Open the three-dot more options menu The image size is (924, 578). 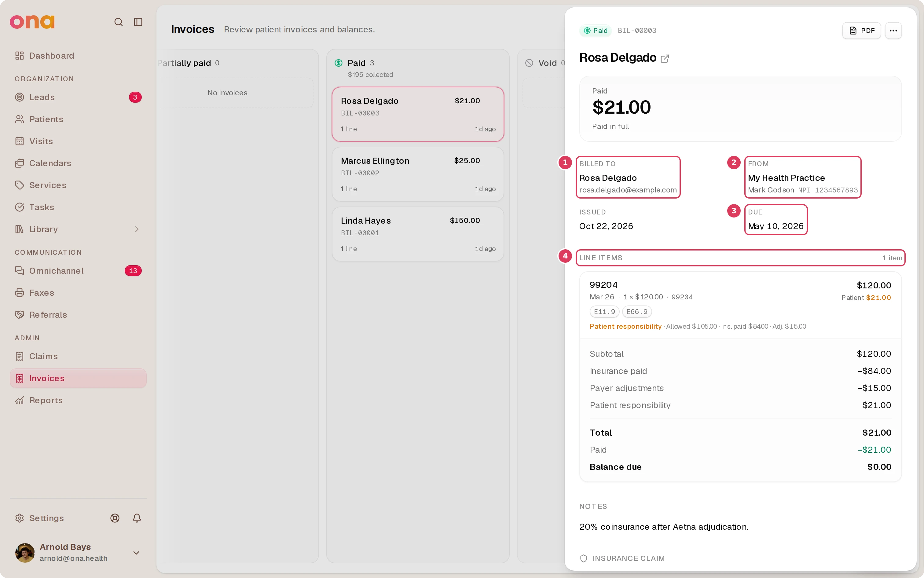(893, 31)
